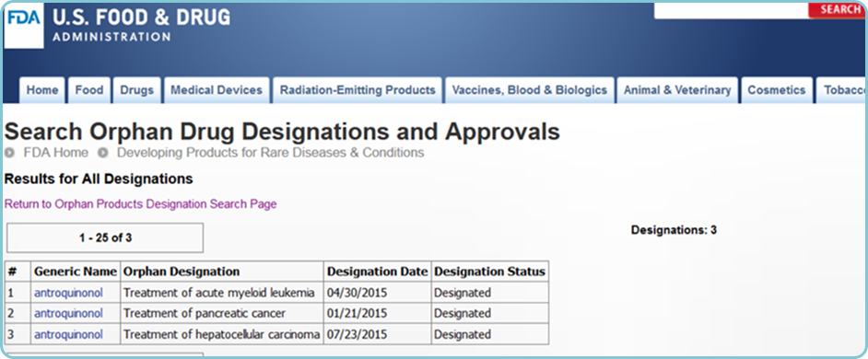The width and height of the screenshot is (868, 359).
Task: Select the Radiation-Emitting Products tab
Action: (x=358, y=90)
